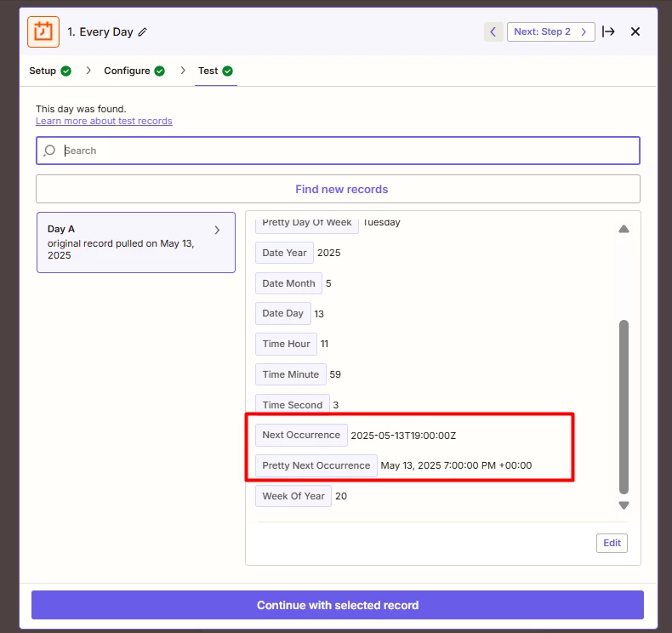Screen dimensions: 672x633
Task: Click the scroll up arrow in record details
Action: click(x=624, y=229)
